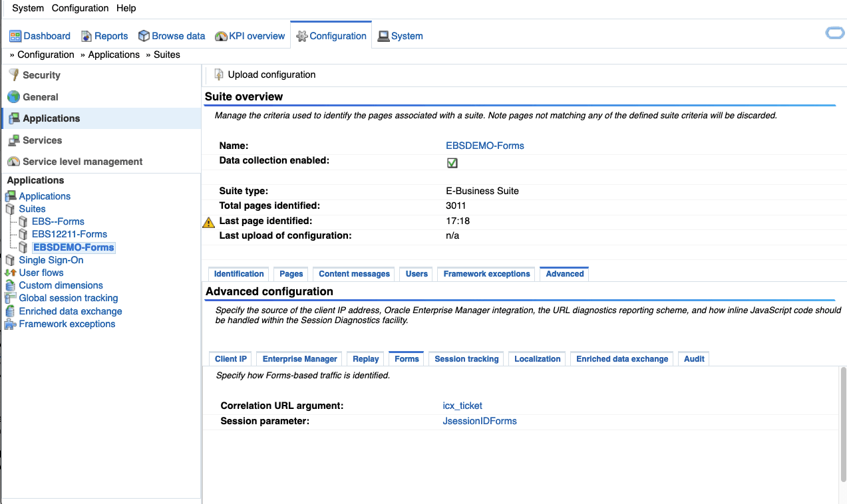847x504 pixels.
Task: Click the Dashboard tab icon
Action: coord(15,36)
